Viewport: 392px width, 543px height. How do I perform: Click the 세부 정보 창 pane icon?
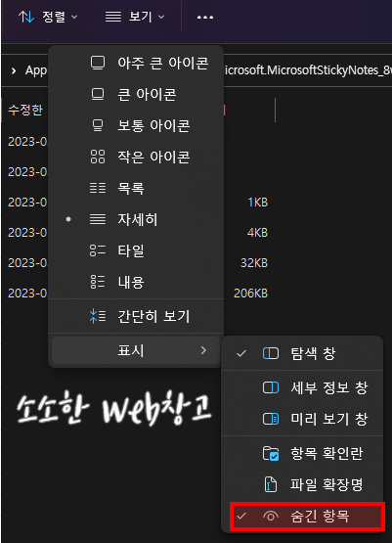(x=271, y=387)
